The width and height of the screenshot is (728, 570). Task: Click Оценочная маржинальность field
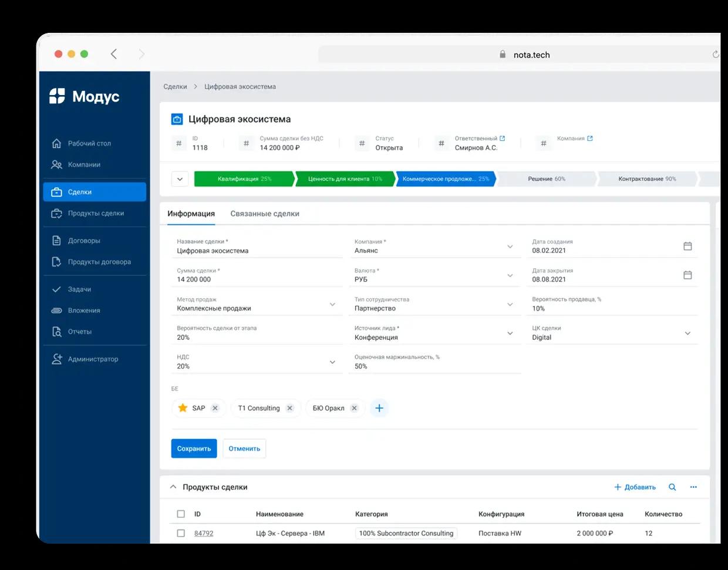point(435,362)
